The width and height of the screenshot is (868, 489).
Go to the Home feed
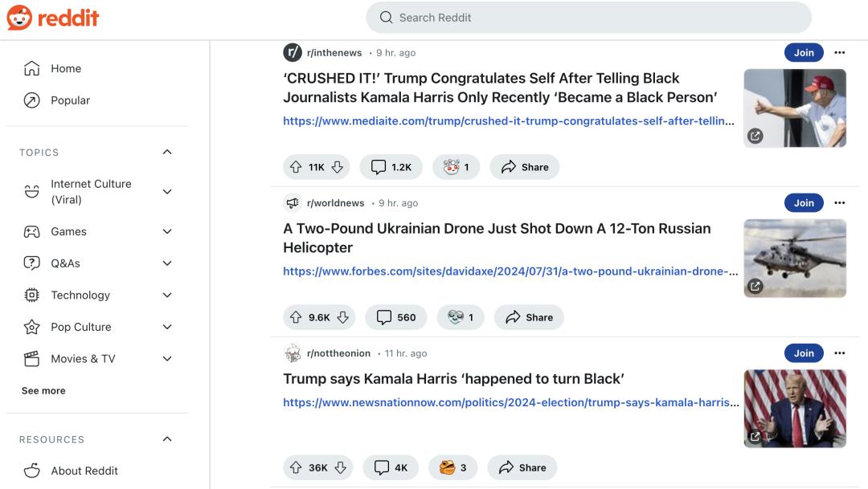[65, 68]
